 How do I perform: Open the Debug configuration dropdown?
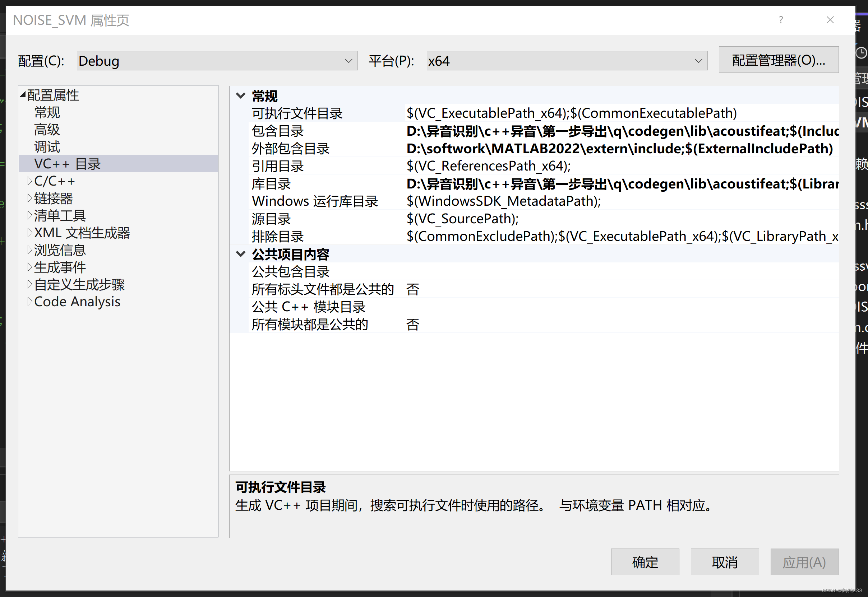(x=217, y=61)
